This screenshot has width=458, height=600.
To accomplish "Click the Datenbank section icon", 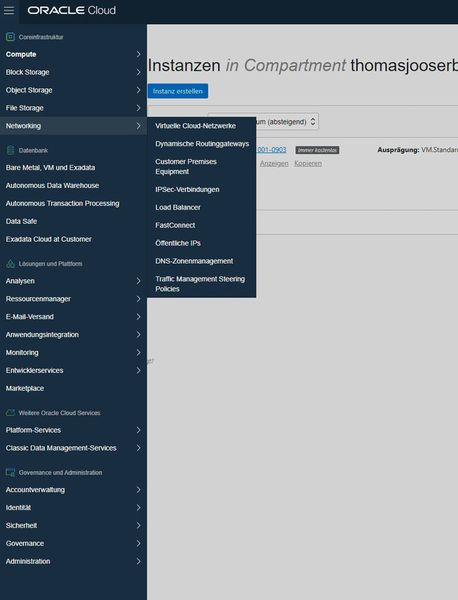I will tap(10, 150).
